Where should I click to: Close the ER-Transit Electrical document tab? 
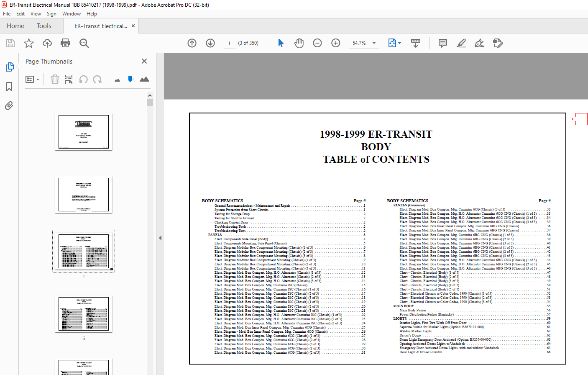tap(133, 26)
